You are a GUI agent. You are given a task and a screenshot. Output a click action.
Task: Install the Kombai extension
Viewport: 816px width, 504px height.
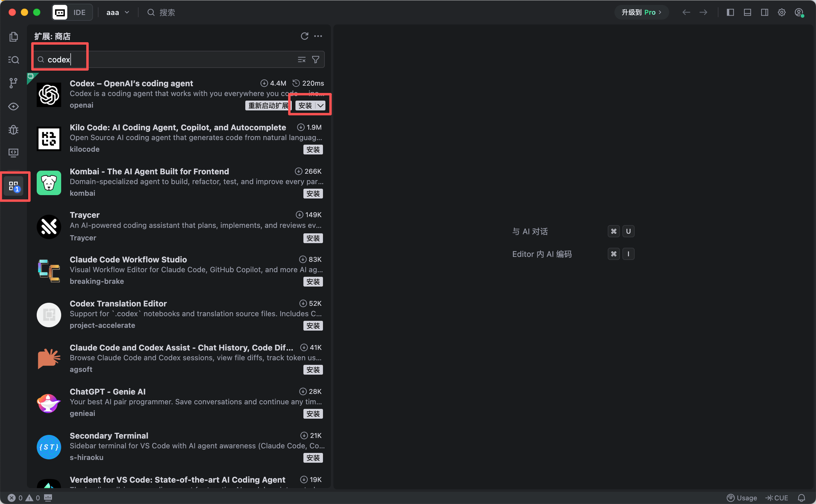click(313, 194)
